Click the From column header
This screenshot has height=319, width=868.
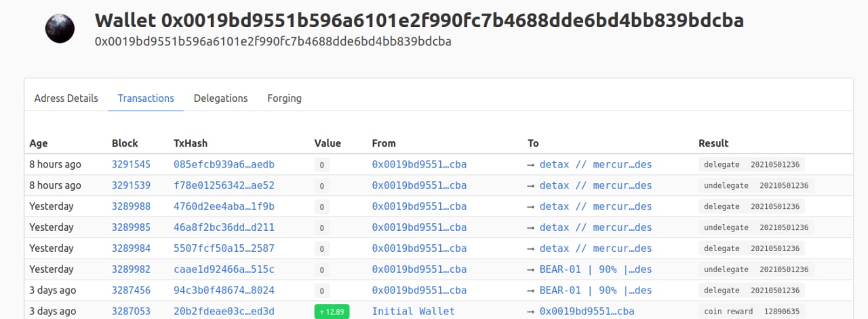click(384, 143)
